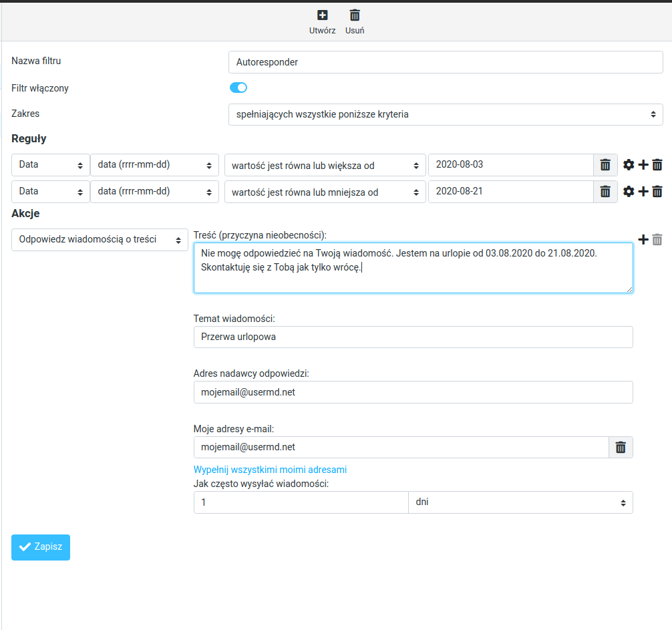This screenshot has height=630, width=672.
Task: Remove mojemail@usermd.net from my addresses list
Action: 621,448
